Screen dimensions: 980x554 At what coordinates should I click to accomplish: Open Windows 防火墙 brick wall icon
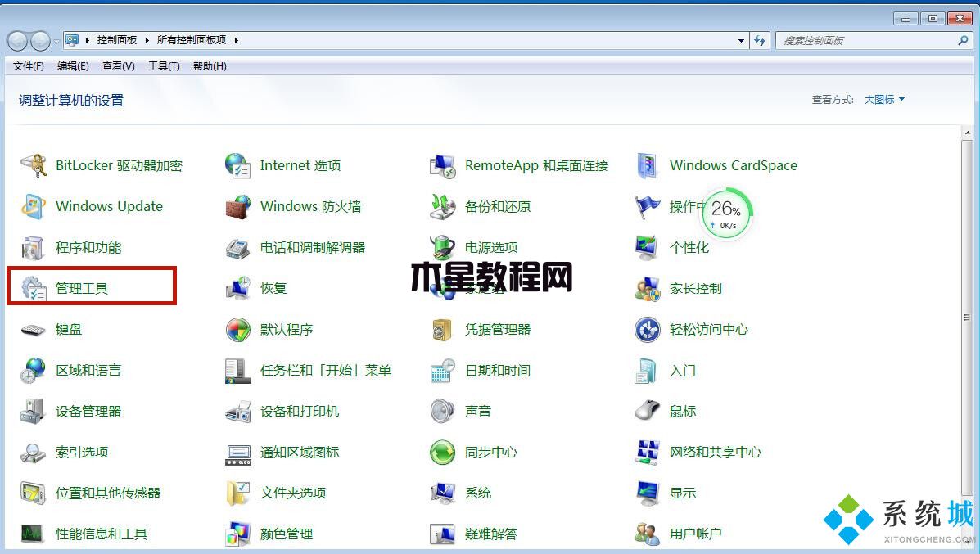(x=238, y=207)
